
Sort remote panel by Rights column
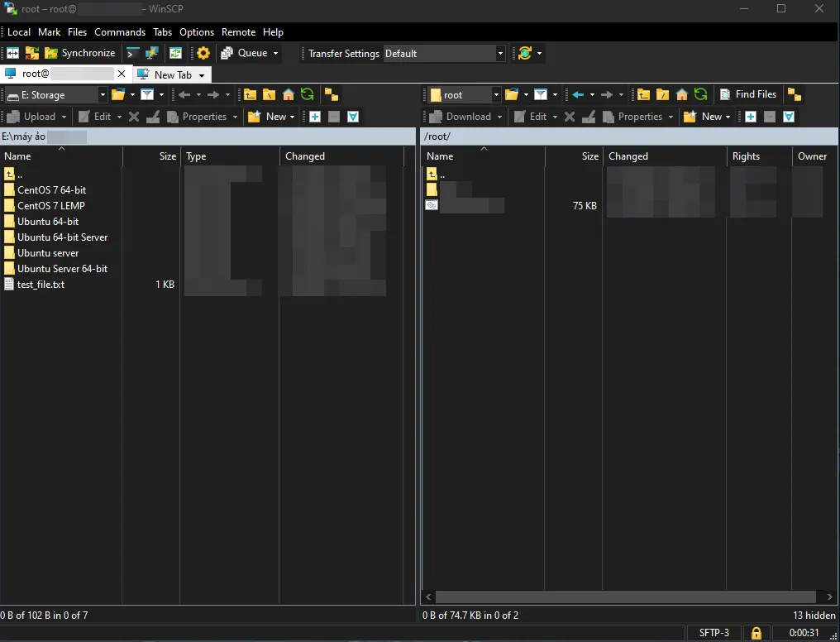[x=759, y=156]
